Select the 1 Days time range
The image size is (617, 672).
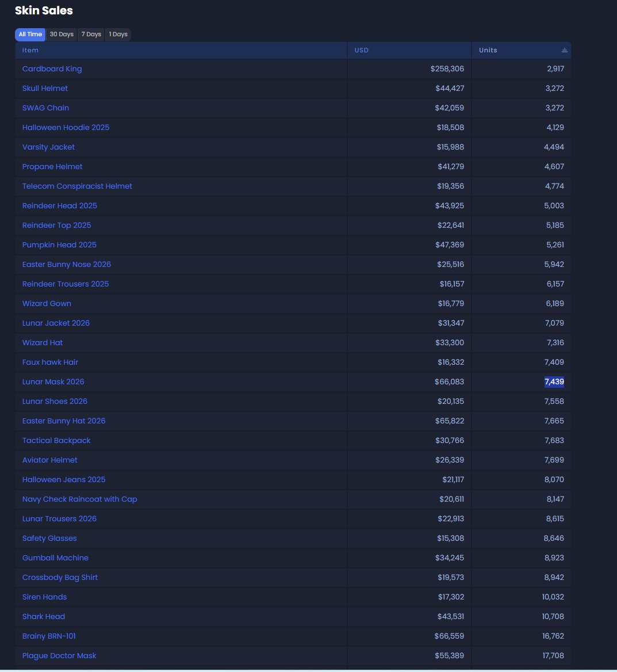coord(118,35)
